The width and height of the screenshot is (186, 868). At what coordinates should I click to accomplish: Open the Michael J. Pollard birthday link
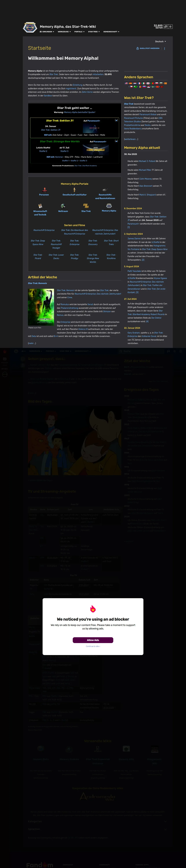(x=147, y=161)
